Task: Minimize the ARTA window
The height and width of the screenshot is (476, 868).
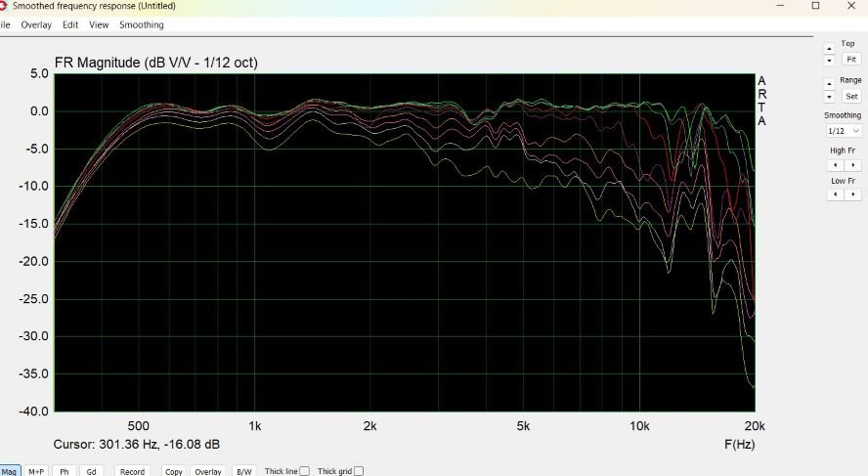Action: 781,6
